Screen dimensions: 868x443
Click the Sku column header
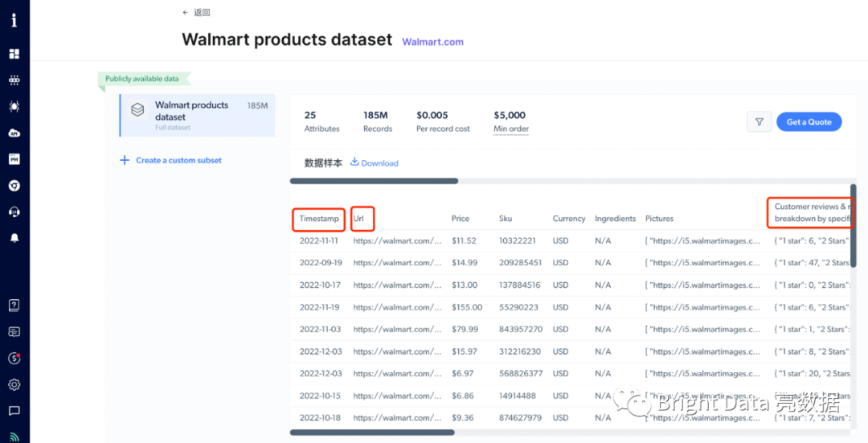click(506, 219)
